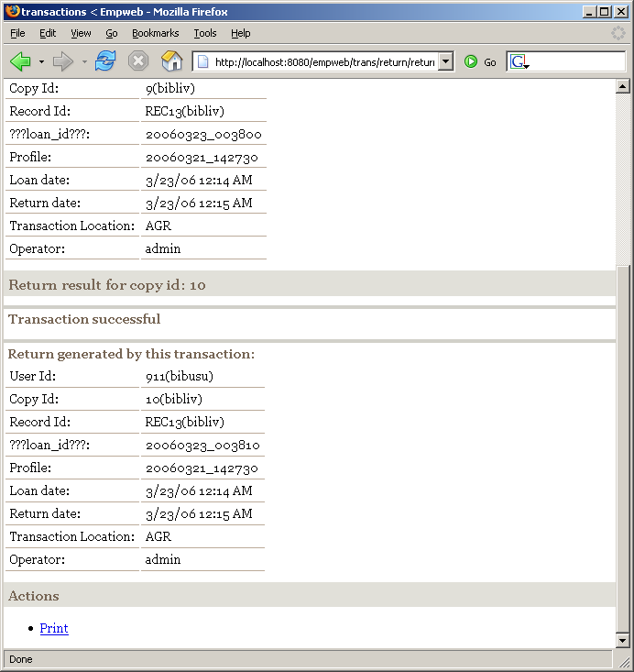
Task: Go back with the green Back arrow
Action: pyautogui.click(x=20, y=62)
